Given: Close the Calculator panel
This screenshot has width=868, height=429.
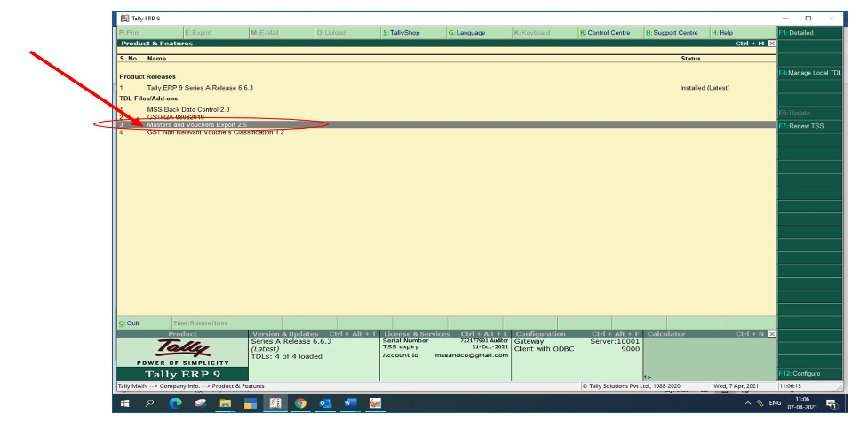Looking at the screenshot, I should click(x=772, y=334).
